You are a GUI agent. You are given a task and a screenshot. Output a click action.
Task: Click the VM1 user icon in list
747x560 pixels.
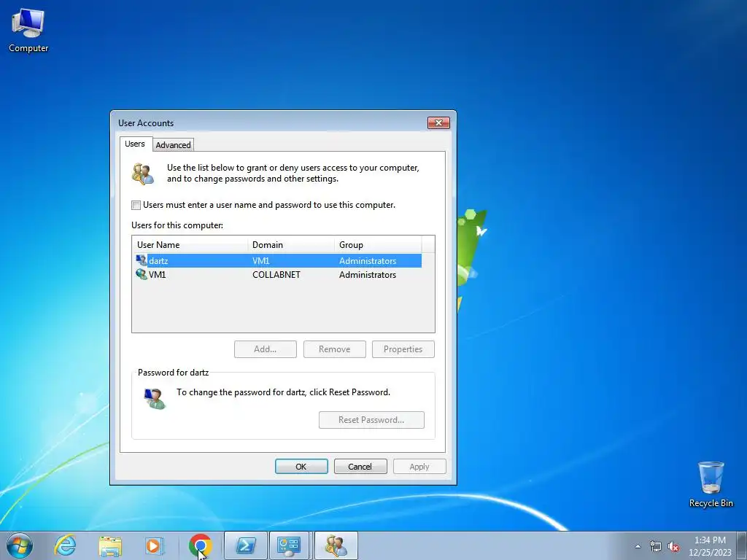coord(142,274)
